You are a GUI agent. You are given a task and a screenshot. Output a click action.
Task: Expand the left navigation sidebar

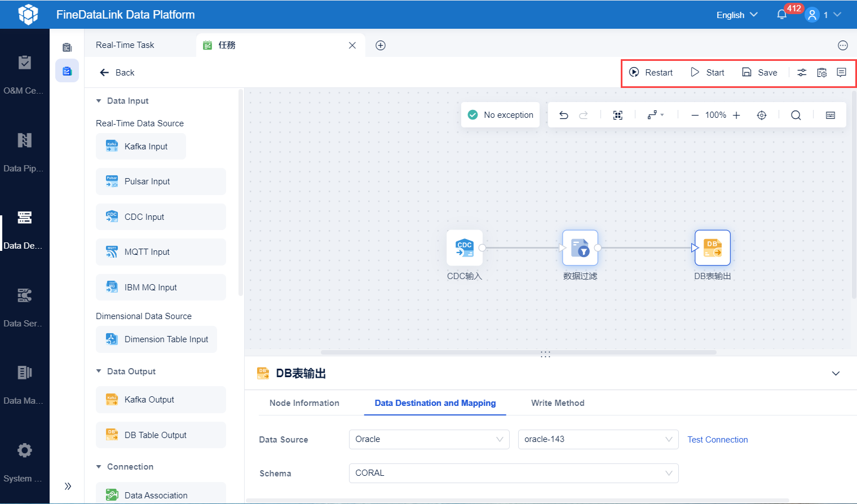pyautogui.click(x=68, y=486)
